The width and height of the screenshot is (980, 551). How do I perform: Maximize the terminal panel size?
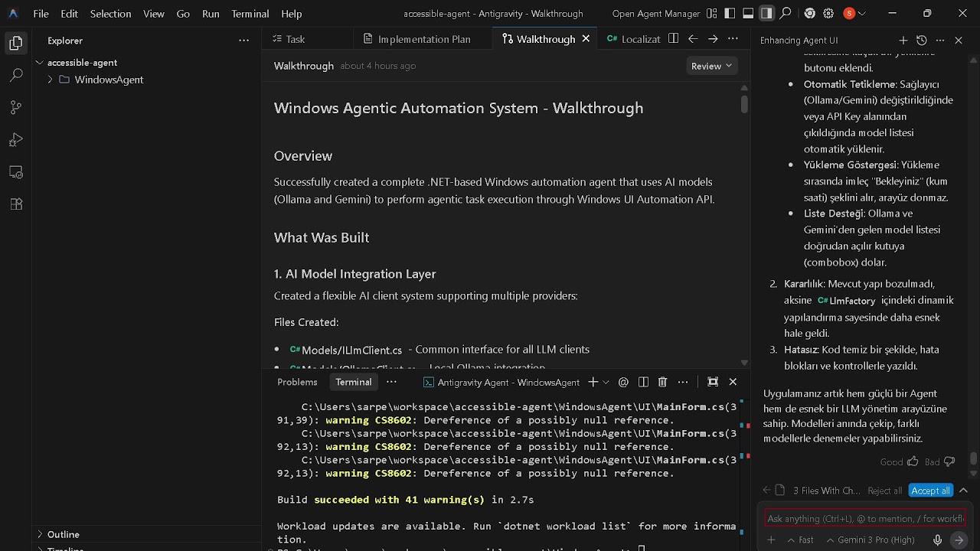click(x=713, y=382)
